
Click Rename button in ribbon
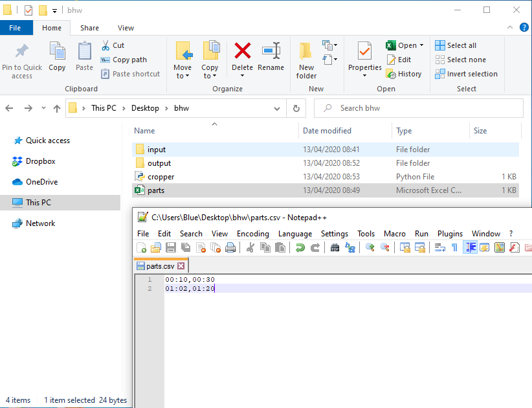271,57
